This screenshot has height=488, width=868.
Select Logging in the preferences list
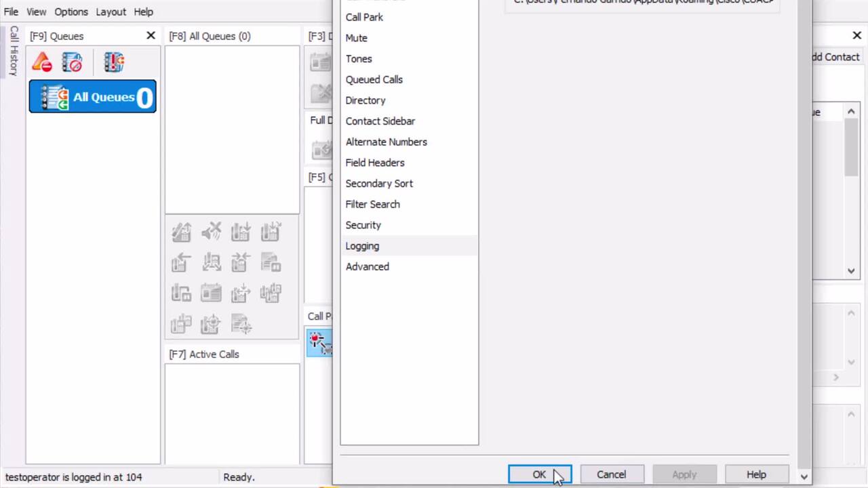click(362, 246)
